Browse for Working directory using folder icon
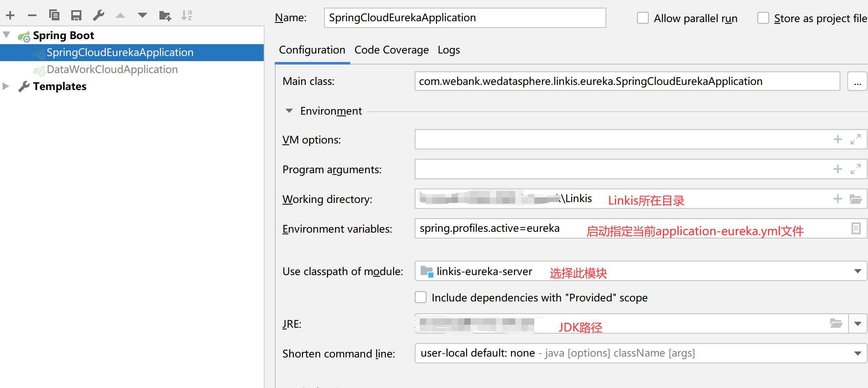 (856, 199)
